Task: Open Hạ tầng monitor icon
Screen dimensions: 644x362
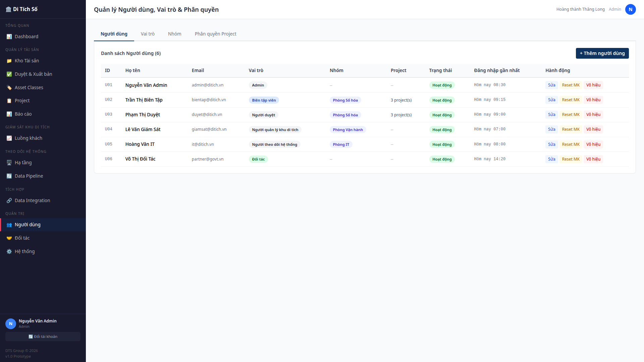Action: click(9, 163)
